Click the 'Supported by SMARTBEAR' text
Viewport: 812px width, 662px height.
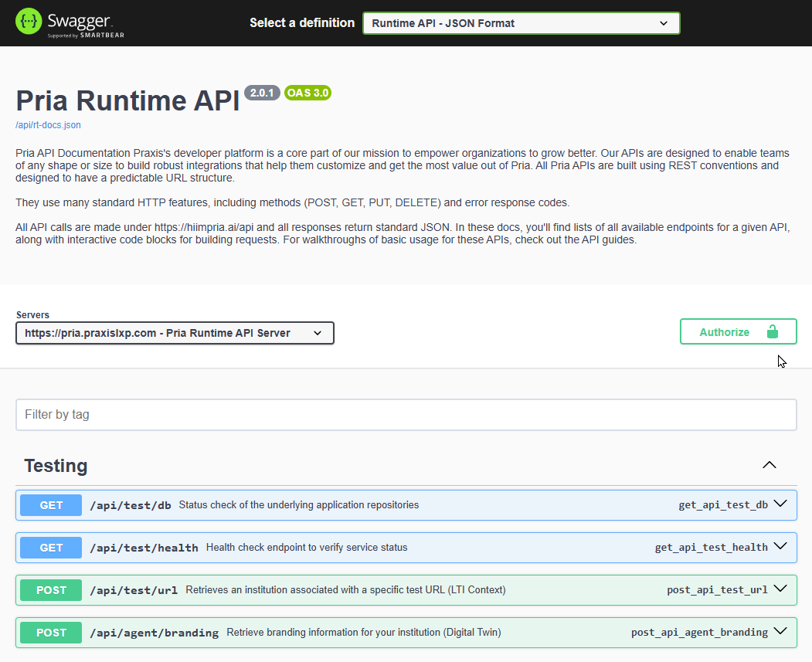pos(86,36)
